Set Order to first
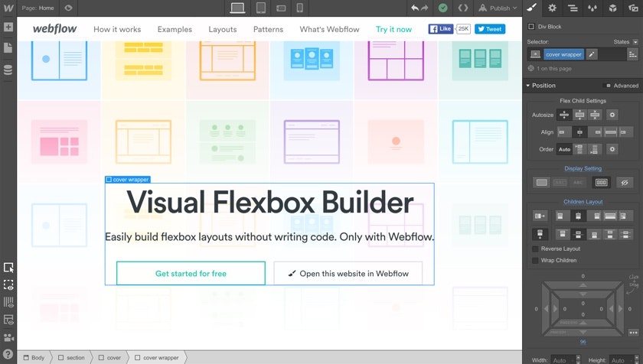 click(x=579, y=149)
